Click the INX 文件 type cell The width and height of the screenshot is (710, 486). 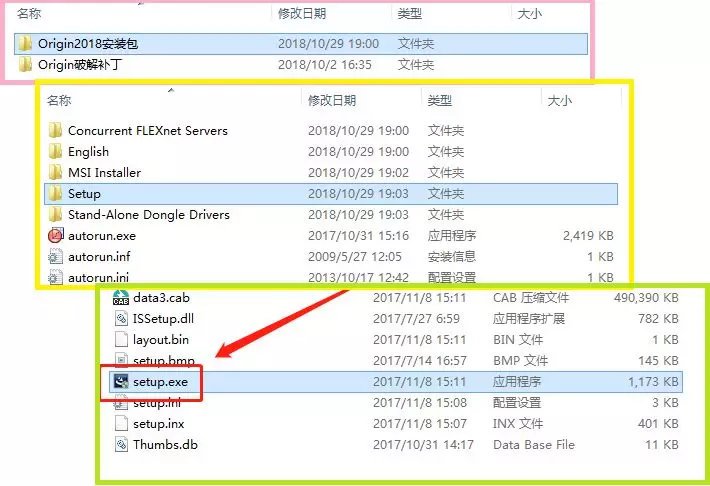(x=518, y=423)
